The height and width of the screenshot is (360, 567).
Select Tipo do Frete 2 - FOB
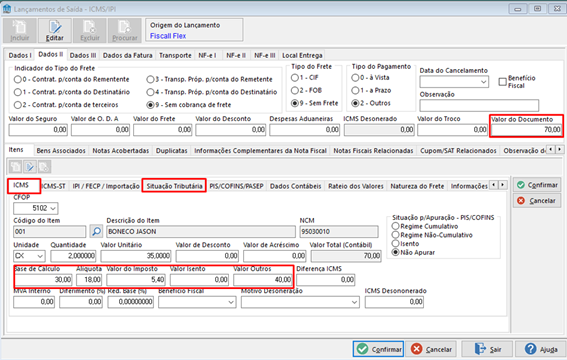point(295,90)
